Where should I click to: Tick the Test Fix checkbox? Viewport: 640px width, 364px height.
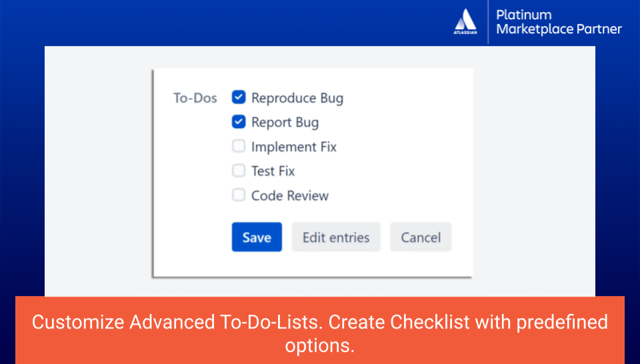click(239, 171)
